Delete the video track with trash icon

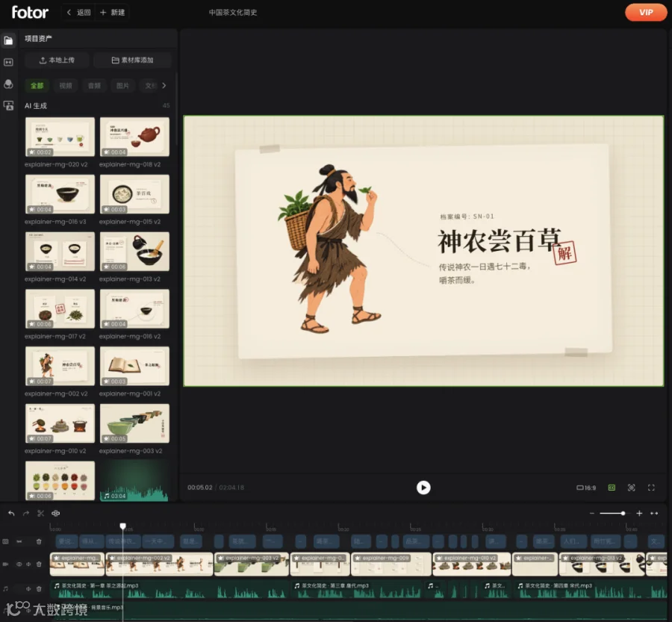click(x=39, y=564)
